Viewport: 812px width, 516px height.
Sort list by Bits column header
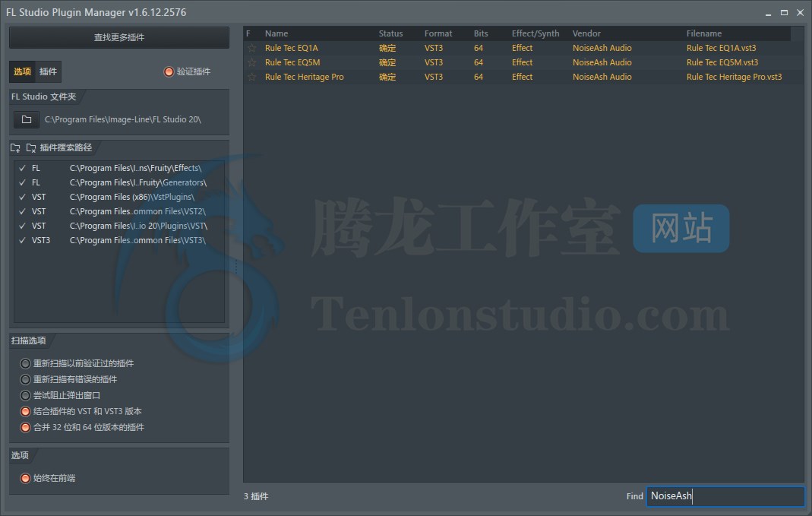481,33
